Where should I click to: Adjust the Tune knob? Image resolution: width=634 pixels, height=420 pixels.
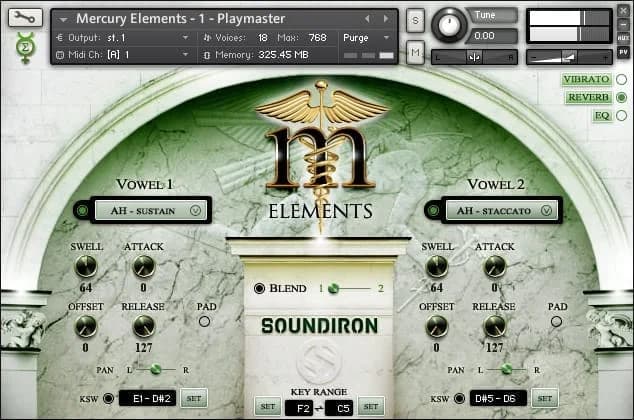click(448, 25)
